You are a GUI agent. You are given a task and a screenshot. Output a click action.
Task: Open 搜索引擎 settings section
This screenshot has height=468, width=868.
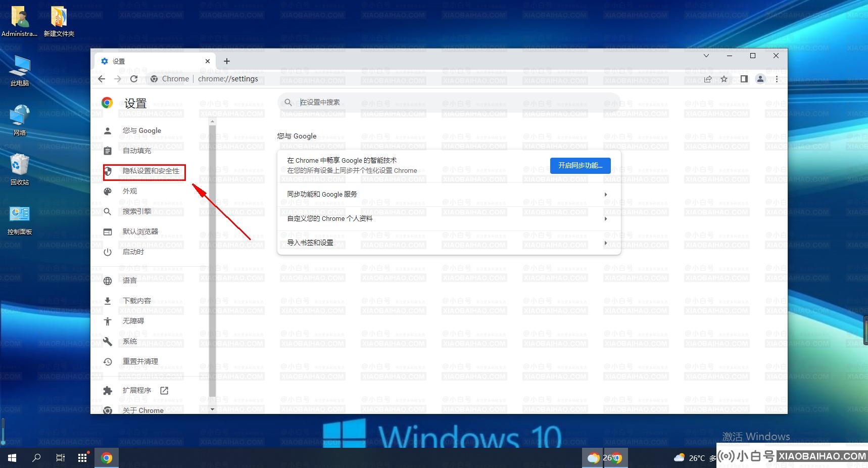pyautogui.click(x=137, y=211)
